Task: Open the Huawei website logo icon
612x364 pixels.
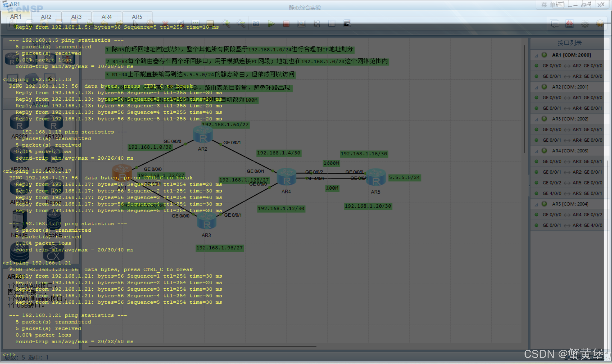Action: 569,24
